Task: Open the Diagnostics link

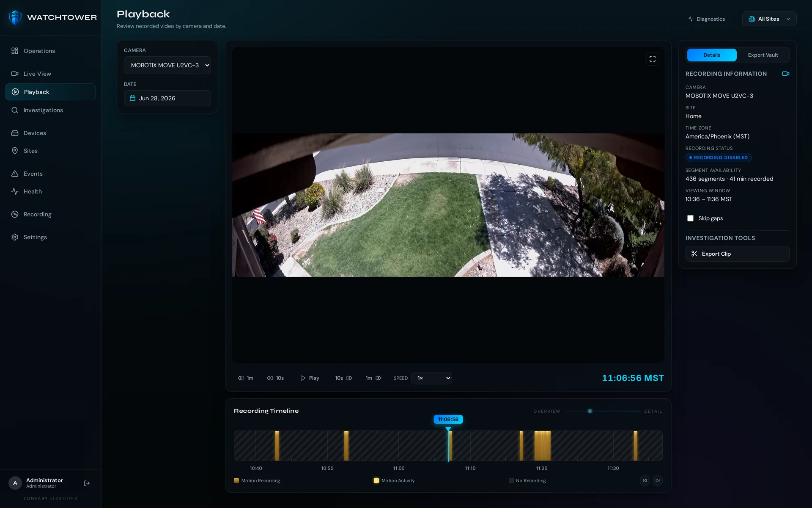Action: pyautogui.click(x=706, y=19)
